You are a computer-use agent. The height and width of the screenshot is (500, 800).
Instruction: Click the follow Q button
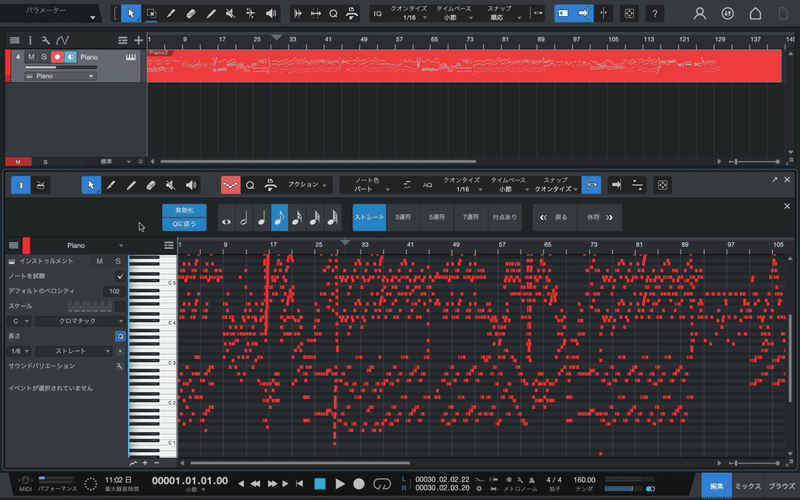click(184, 224)
